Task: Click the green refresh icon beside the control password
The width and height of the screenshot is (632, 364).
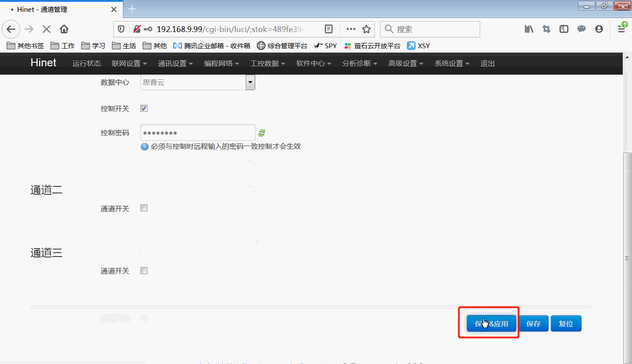Action: point(262,132)
